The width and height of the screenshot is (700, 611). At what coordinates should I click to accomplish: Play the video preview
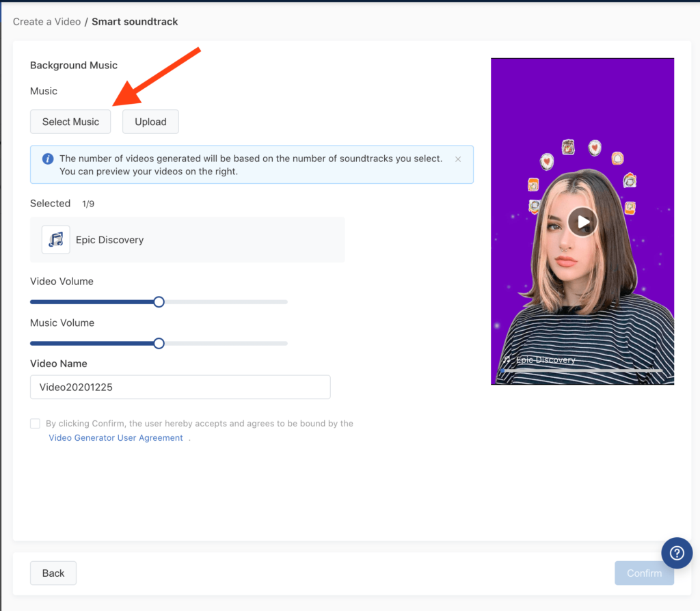tap(582, 221)
